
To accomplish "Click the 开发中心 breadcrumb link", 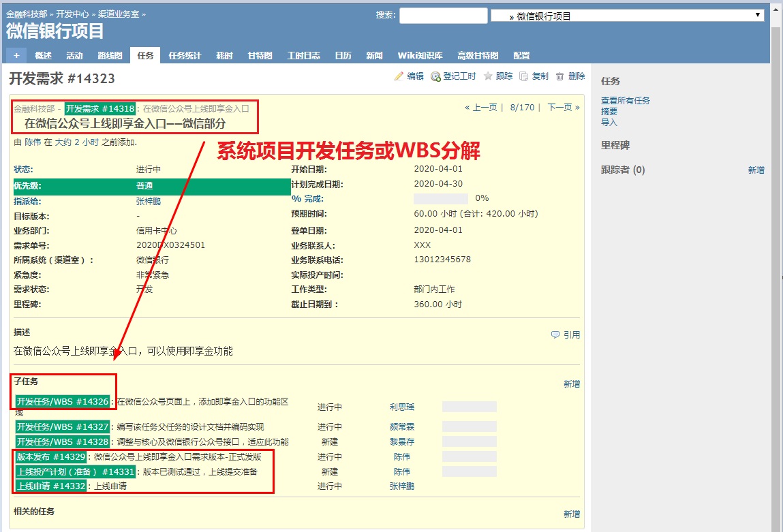I will [72, 14].
